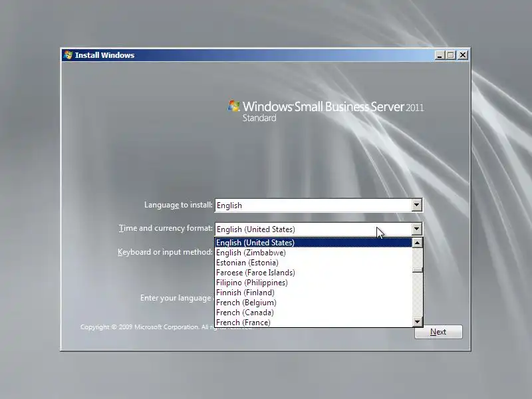The width and height of the screenshot is (532, 399).
Task: Click the list scrollbar up arrow
Action: (418, 243)
